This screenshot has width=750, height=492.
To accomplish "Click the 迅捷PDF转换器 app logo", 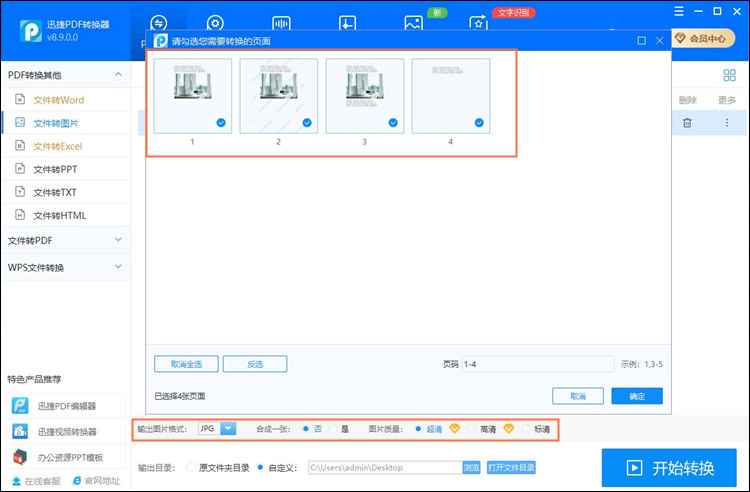I will [31, 31].
